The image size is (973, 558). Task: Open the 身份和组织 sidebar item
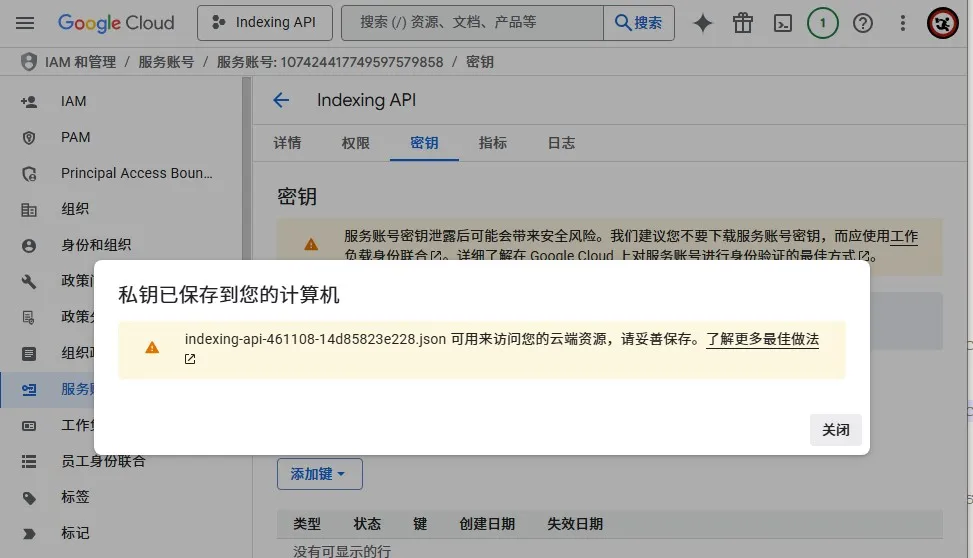point(96,245)
